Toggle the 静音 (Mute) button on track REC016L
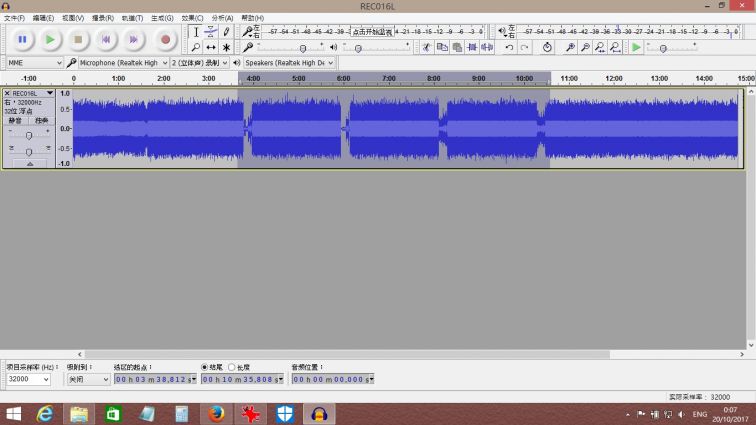 click(15, 120)
